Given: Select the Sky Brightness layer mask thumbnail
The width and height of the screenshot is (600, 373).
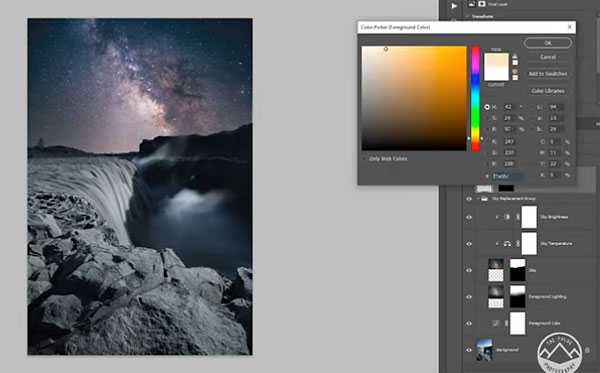Looking at the screenshot, I should pyautogui.click(x=529, y=217).
